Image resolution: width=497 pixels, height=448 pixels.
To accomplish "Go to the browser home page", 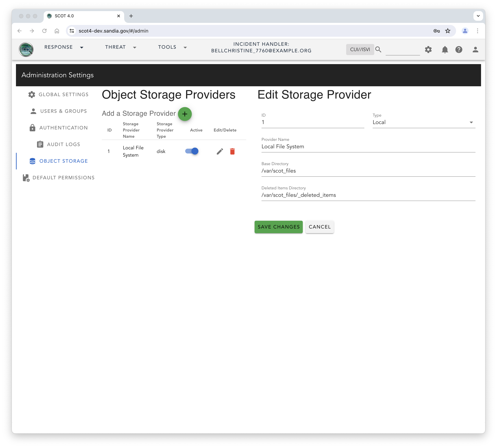I will (x=57, y=31).
